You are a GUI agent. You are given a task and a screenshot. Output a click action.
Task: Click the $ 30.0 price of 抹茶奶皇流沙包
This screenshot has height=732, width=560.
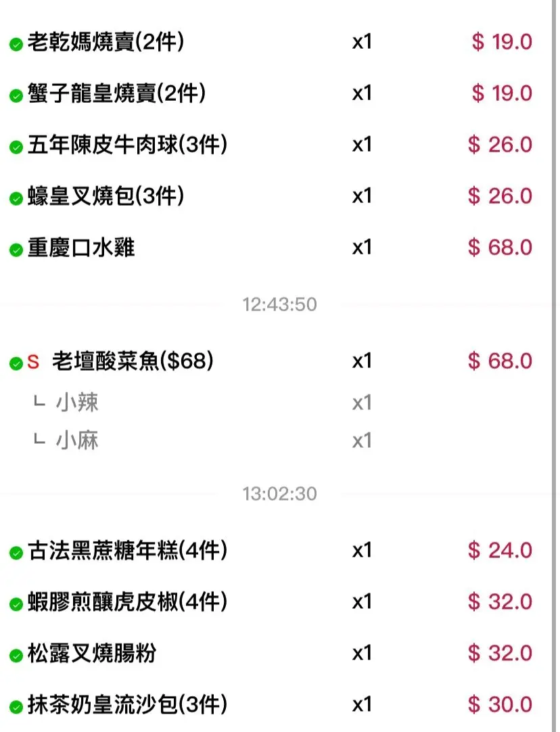click(500, 705)
